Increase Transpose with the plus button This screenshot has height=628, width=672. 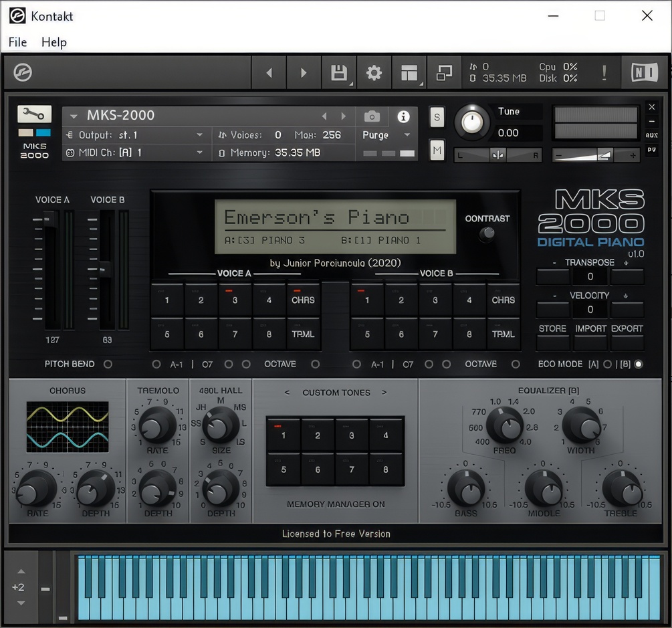pyautogui.click(x=627, y=277)
